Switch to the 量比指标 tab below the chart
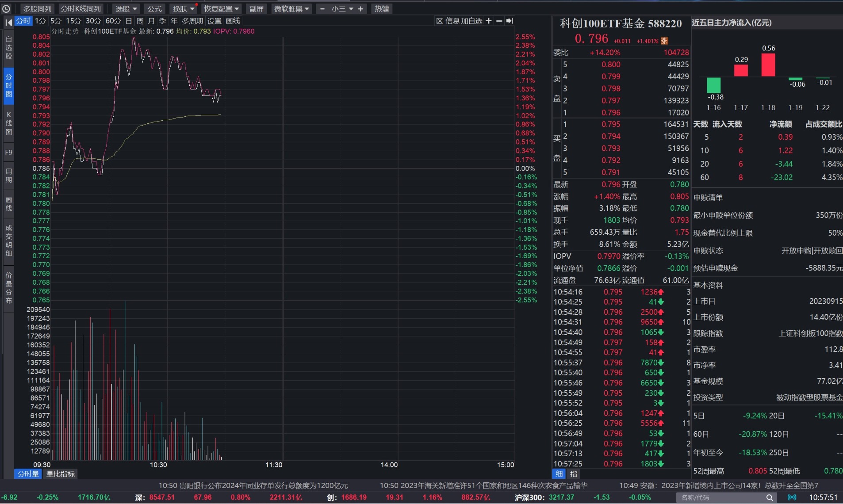 tap(60, 473)
